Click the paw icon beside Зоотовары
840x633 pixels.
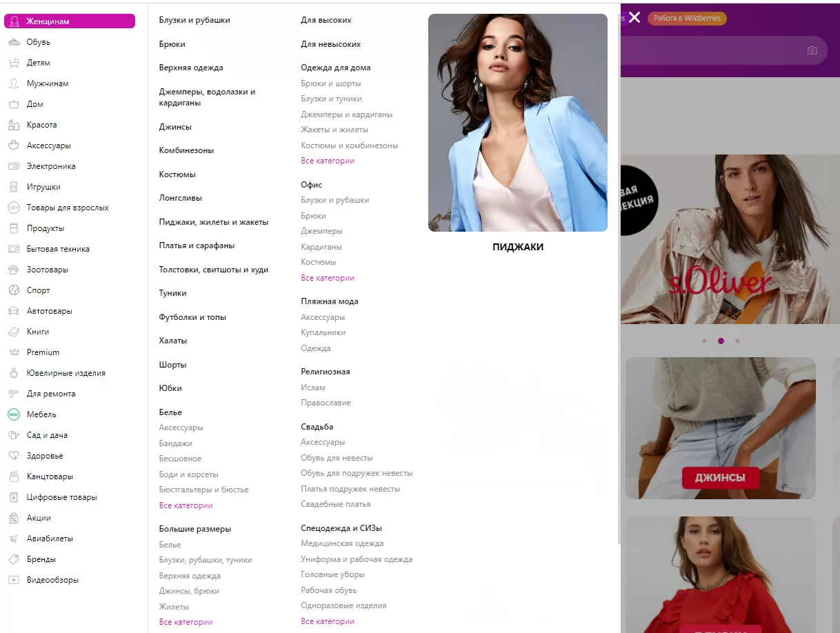pyautogui.click(x=14, y=270)
